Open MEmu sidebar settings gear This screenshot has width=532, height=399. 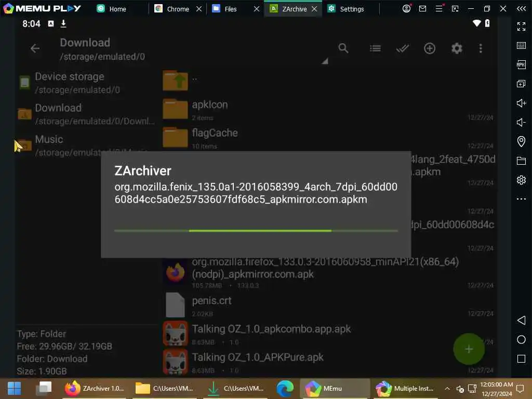point(521,180)
